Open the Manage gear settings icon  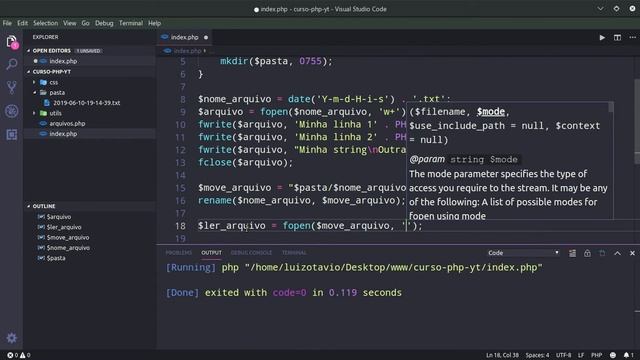tap(11, 338)
